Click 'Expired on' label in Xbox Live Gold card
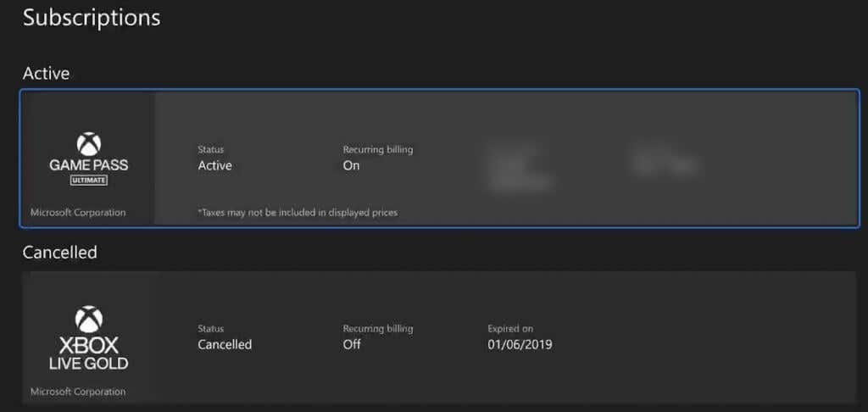This screenshot has height=412, width=868. (x=510, y=328)
